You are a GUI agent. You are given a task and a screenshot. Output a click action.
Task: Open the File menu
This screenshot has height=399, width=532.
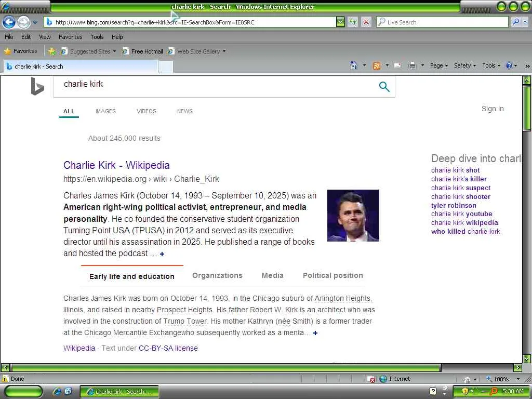[x=9, y=37]
